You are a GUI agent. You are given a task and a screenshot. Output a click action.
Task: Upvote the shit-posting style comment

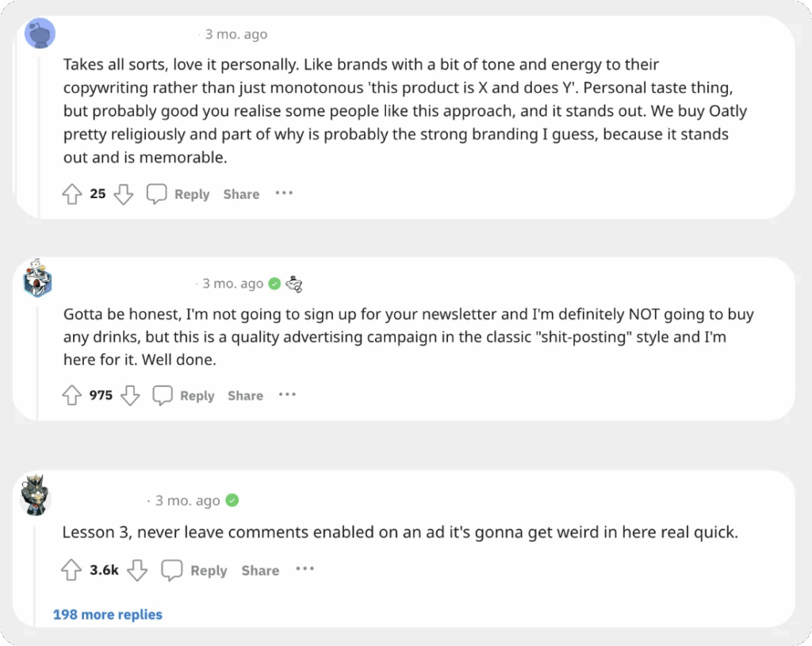tap(72, 396)
